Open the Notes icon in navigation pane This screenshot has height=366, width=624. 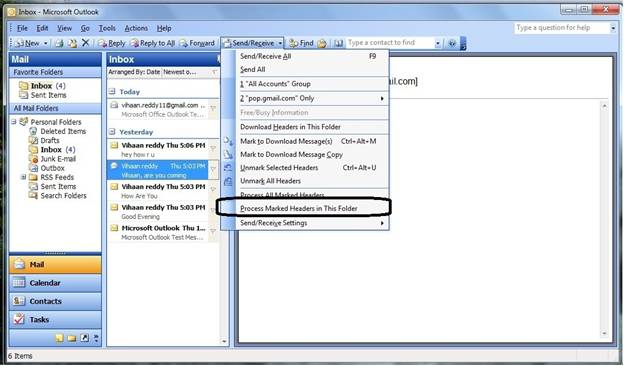[x=59, y=339]
